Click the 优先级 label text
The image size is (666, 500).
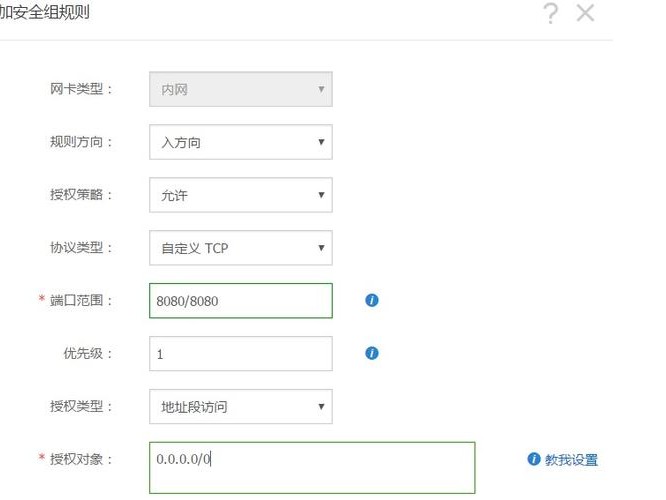(x=87, y=353)
